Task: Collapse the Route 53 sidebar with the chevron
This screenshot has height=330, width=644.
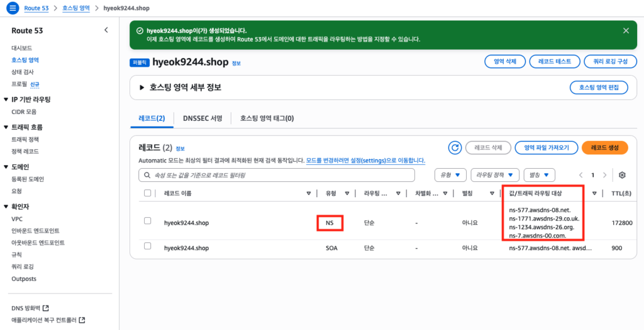Action: [x=106, y=30]
